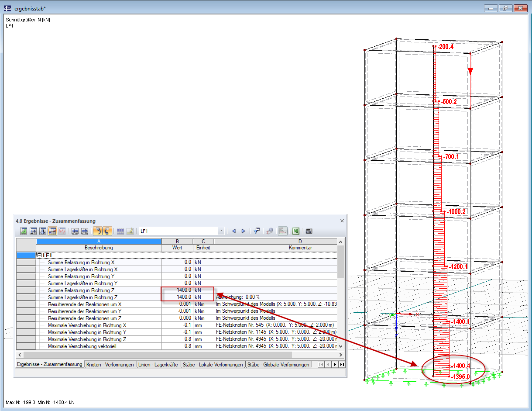Click the red waveform diagram toolbar icon

62,231
